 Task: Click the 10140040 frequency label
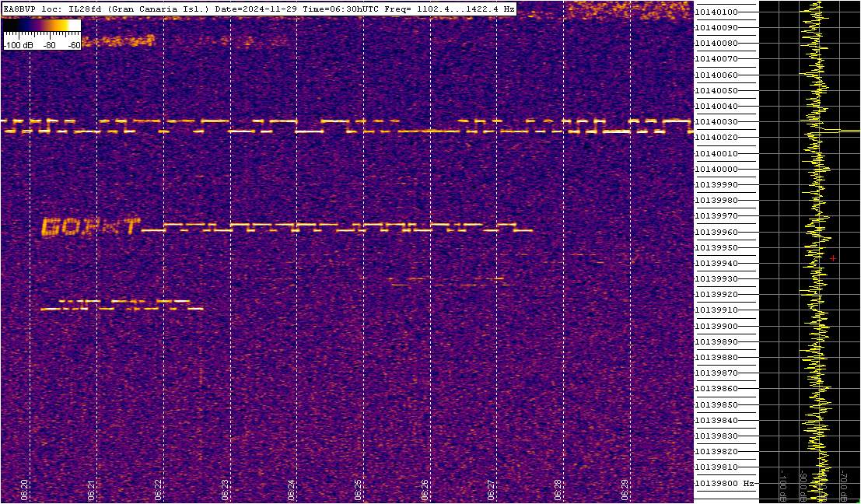pyautogui.click(x=716, y=106)
